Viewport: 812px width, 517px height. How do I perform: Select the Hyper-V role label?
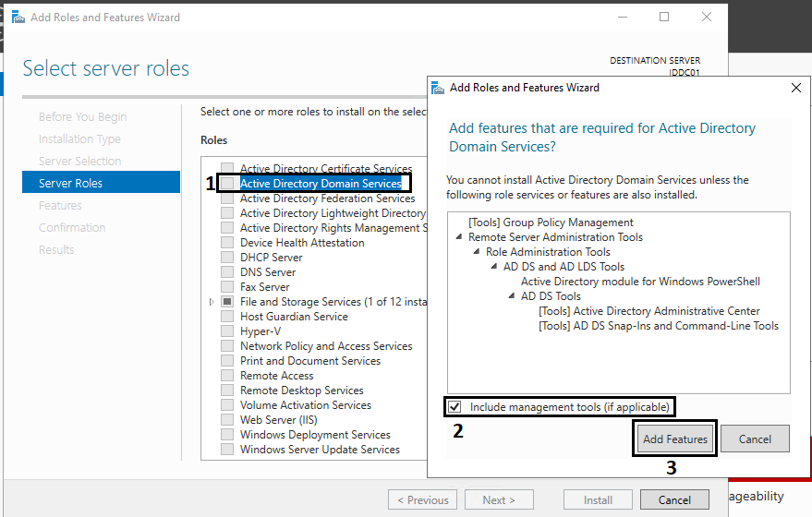point(261,331)
